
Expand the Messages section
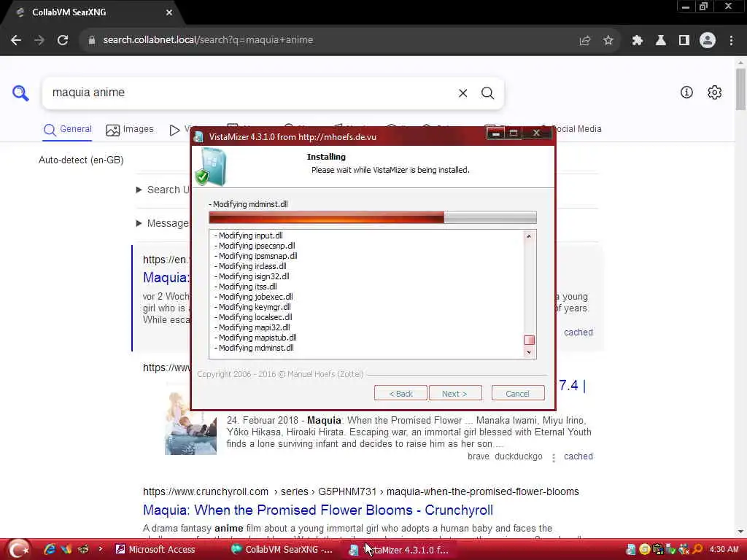pos(162,223)
